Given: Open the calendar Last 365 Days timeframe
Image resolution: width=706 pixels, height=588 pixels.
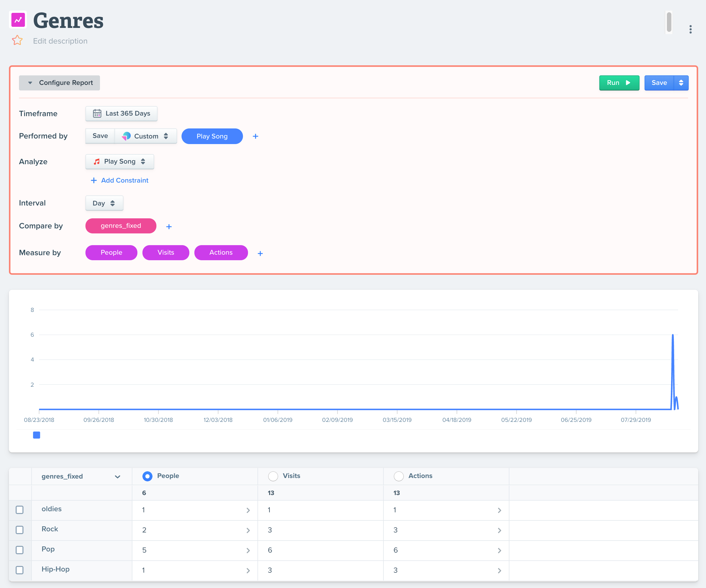Looking at the screenshot, I should 121,114.
